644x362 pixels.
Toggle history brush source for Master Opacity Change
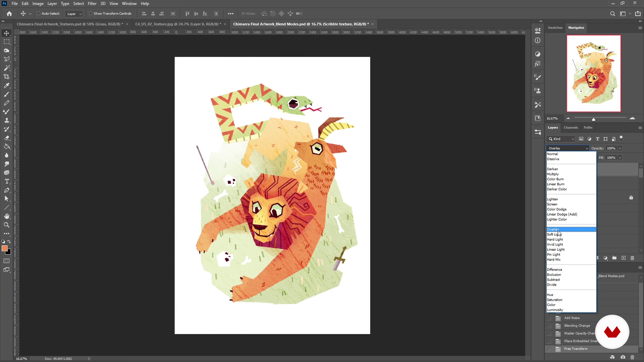pyautogui.click(x=549, y=334)
